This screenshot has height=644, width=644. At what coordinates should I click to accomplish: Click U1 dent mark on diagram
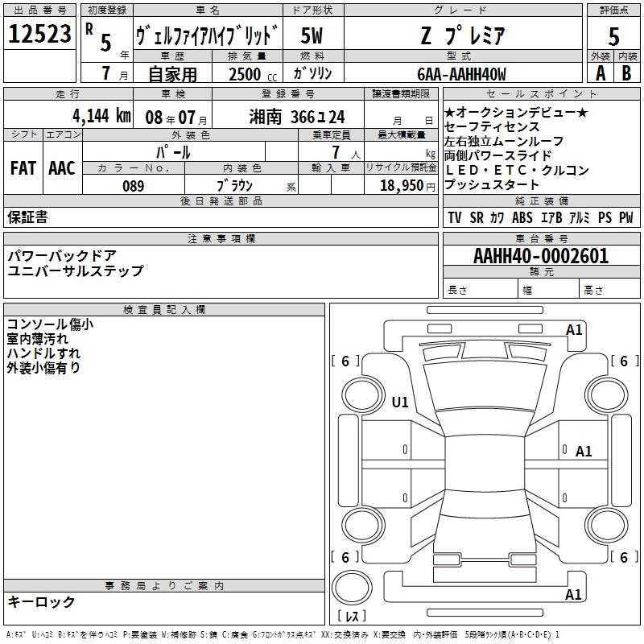[400, 402]
